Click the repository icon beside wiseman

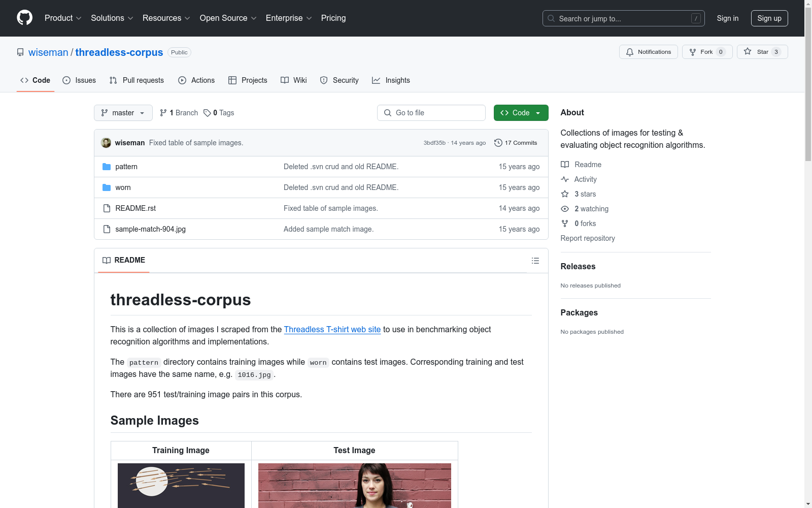[20, 52]
